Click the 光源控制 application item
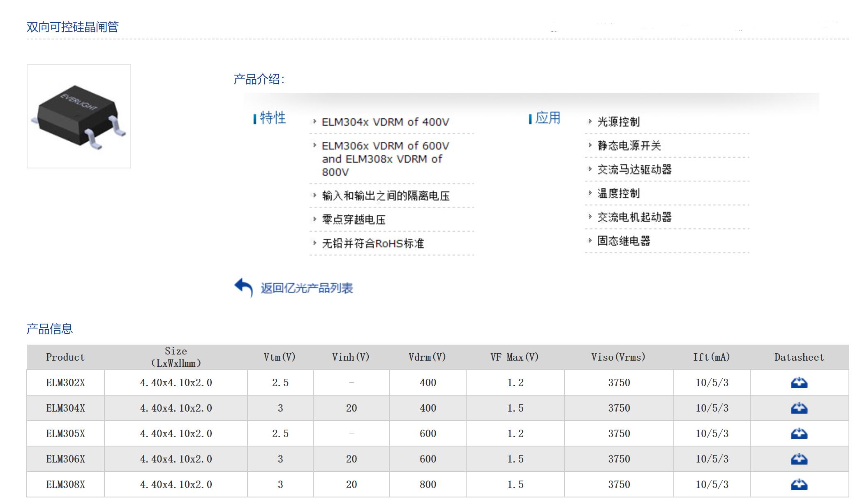Image resolution: width=860 pixels, height=504 pixels. pos(618,122)
